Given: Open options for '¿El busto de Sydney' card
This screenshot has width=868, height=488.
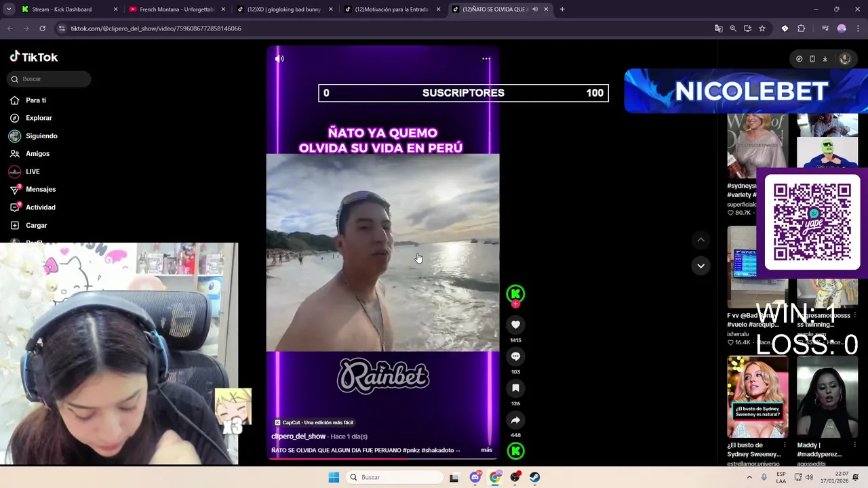Looking at the screenshot, I should coord(785,445).
